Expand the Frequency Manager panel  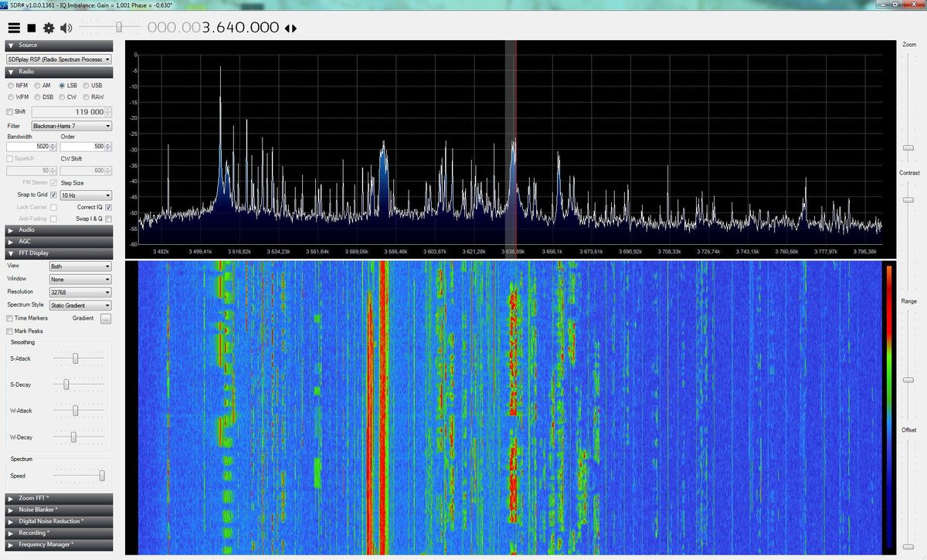(59, 545)
